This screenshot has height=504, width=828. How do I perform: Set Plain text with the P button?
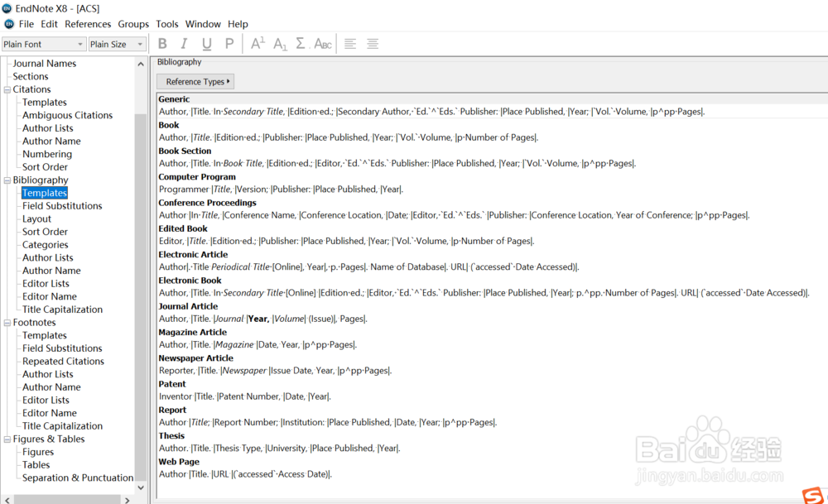pyautogui.click(x=229, y=44)
